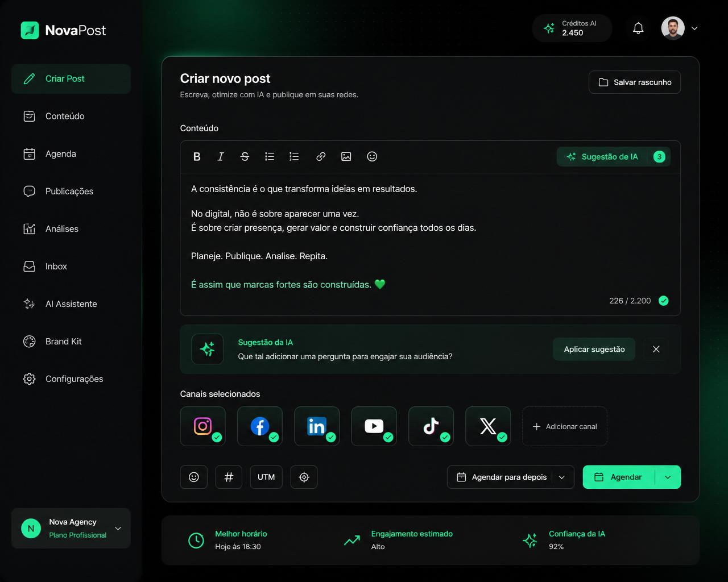Viewport: 728px width, 582px height.
Task: Click Aplicar sugestão button
Action: [594, 349]
